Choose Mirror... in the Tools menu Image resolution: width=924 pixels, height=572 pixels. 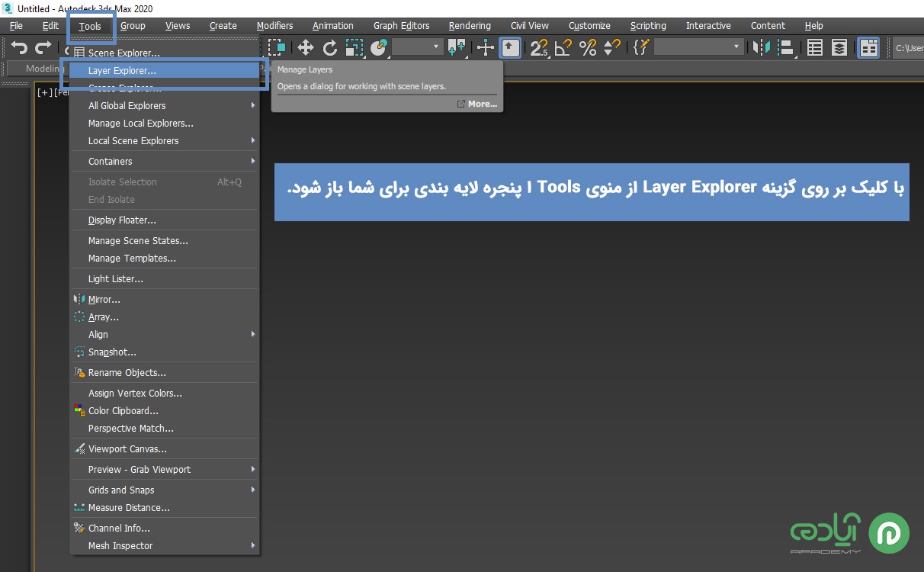(x=165, y=300)
